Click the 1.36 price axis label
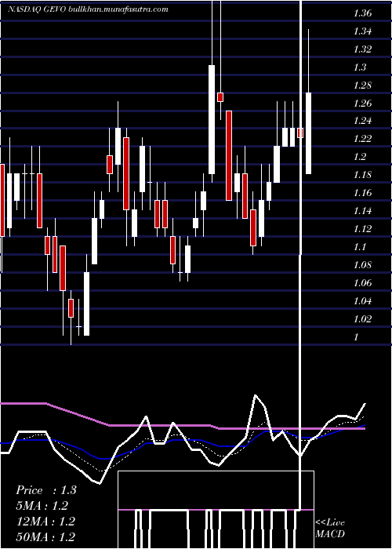Screen dimensions: 392x549 [362, 13]
